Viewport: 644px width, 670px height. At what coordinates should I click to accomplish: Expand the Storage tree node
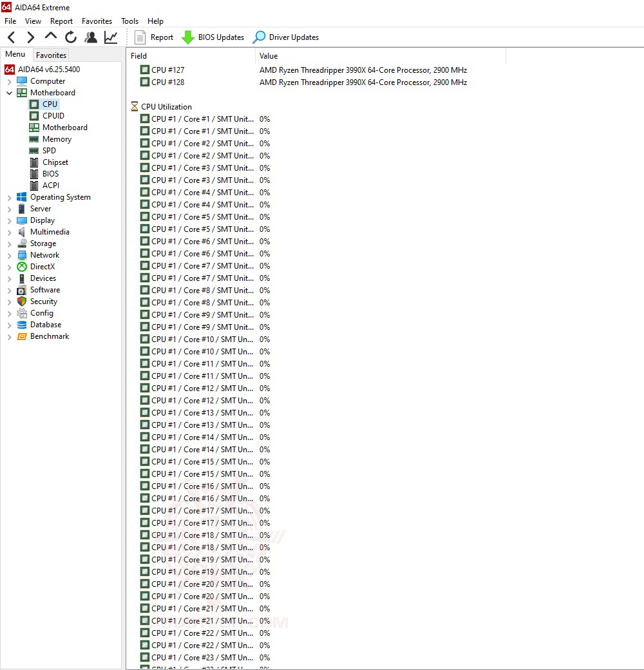coord(10,244)
